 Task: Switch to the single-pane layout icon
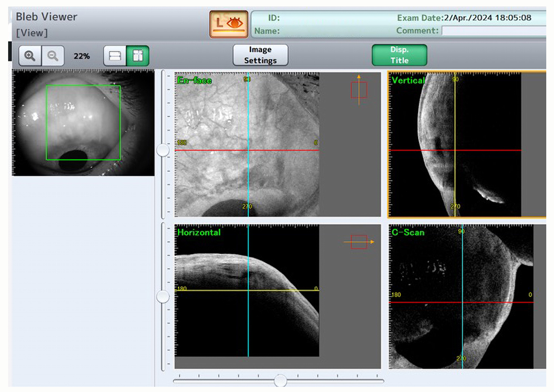click(x=115, y=56)
